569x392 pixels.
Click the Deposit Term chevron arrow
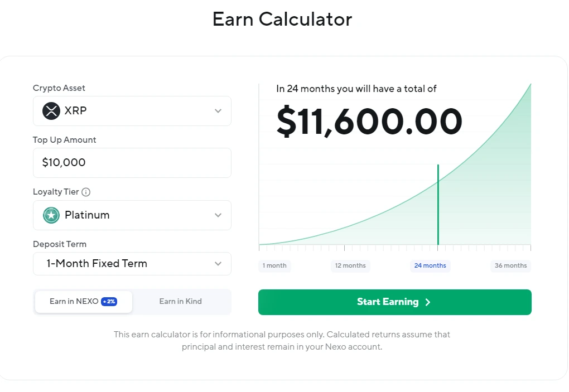[218, 264]
